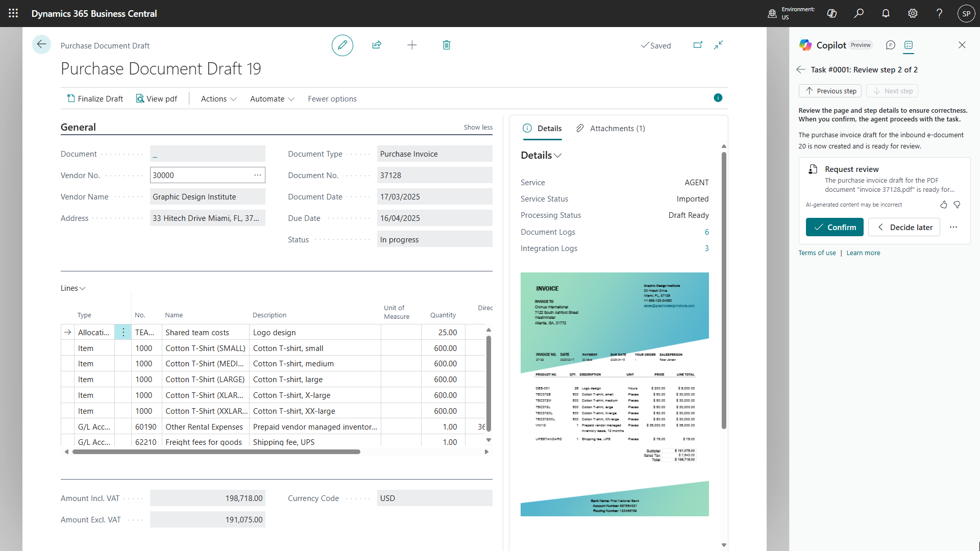Open the settings gear
This screenshot has height=551, width=980.
tap(913, 13)
